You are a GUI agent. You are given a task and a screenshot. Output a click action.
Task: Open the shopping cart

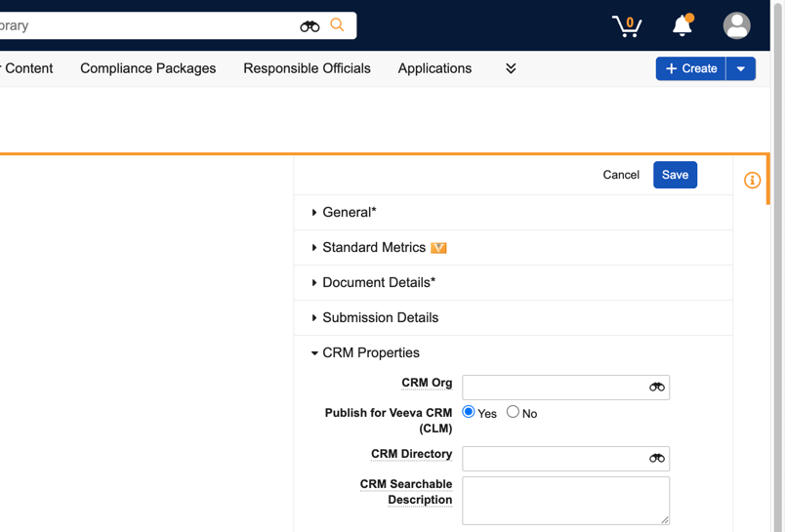[x=626, y=25]
